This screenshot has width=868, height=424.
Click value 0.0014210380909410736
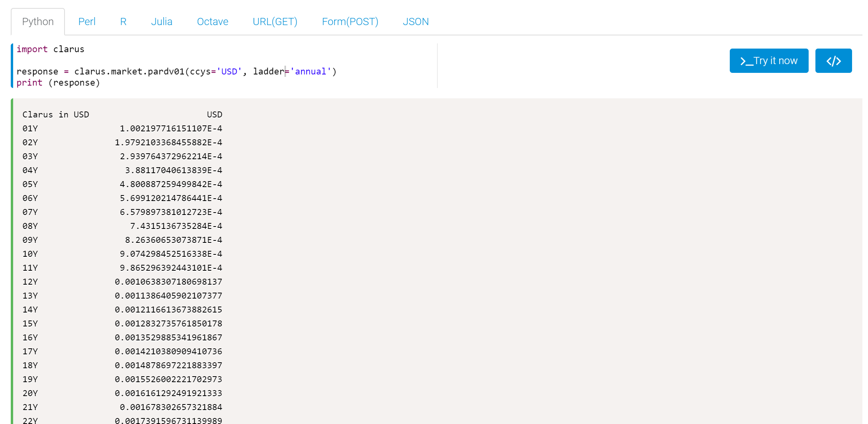coord(169,352)
